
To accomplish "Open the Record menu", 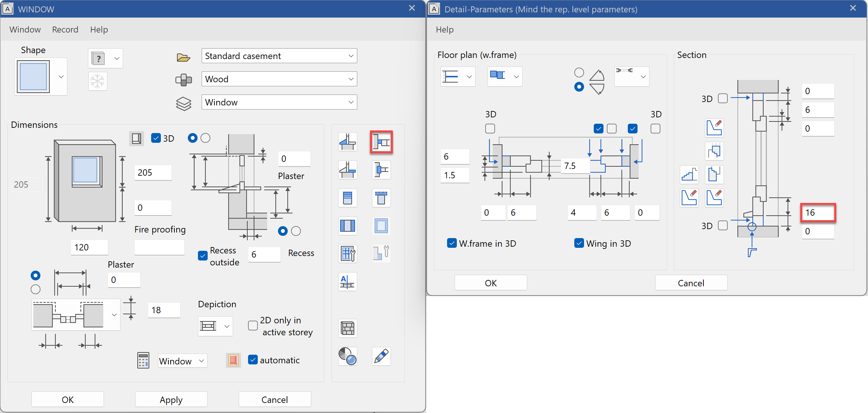I will coord(65,30).
